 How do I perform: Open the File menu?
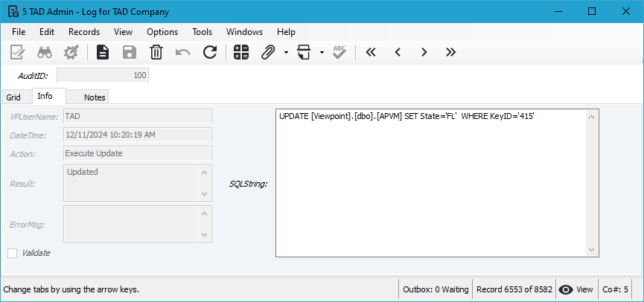coord(19,32)
